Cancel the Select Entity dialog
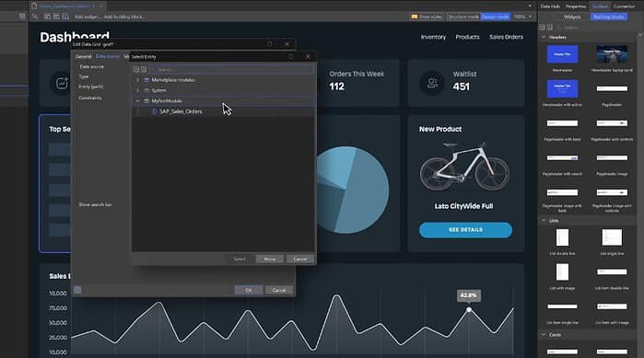The width and height of the screenshot is (644, 358). point(300,260)
